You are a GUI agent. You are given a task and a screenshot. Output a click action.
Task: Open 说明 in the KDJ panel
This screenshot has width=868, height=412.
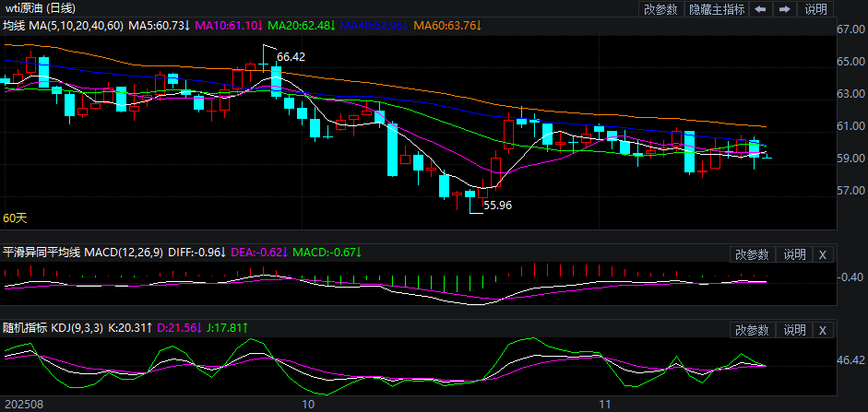click(x=793, y=330)
